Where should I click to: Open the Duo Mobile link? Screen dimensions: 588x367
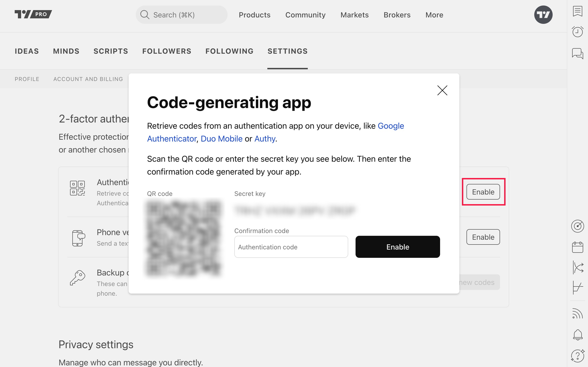pyautogui.click(x=221, y=139)
